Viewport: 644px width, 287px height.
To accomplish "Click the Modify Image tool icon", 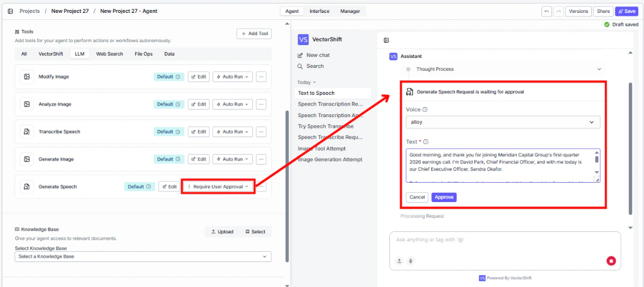I will tap(27, 77).
